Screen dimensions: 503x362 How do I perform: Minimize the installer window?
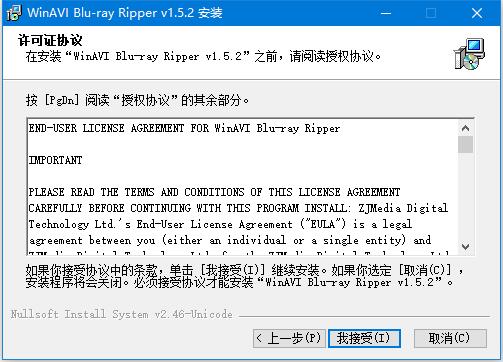(386, 13)
